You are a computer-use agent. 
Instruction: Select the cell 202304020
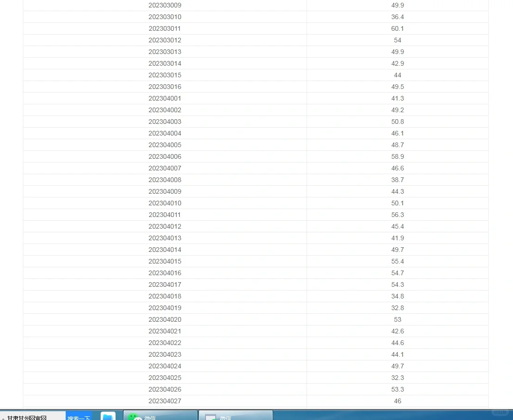point(165,320)
